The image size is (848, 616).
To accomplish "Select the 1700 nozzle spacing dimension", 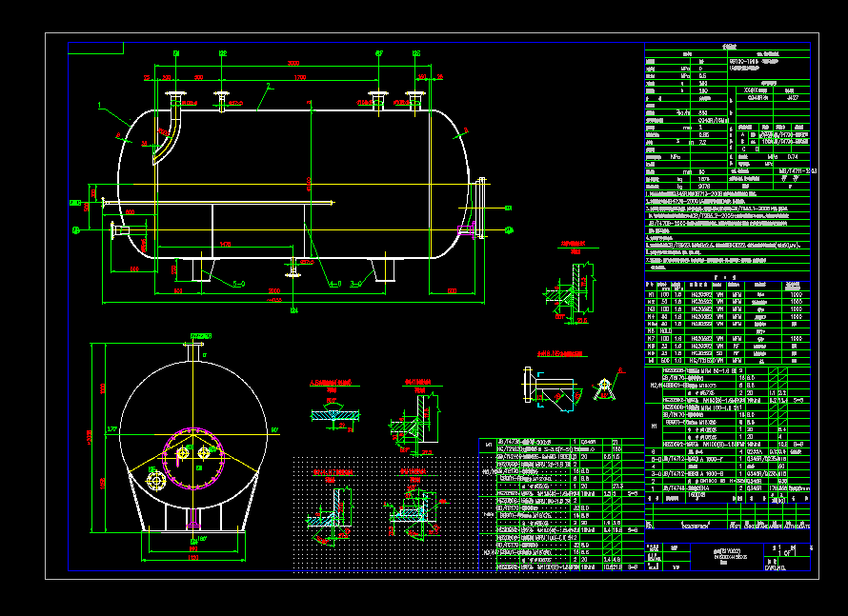I will coord(299,76).
